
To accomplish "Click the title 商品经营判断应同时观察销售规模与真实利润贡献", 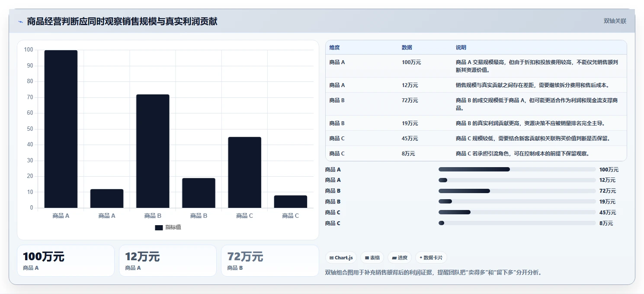I will [x=122, y=21].
